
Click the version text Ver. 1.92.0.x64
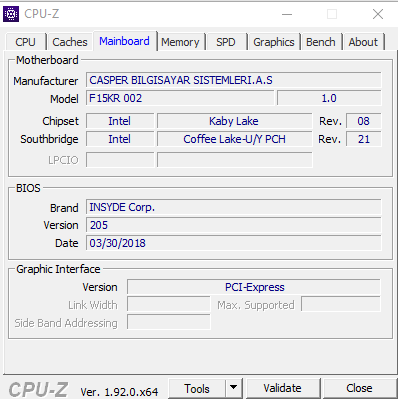(119, 392)
